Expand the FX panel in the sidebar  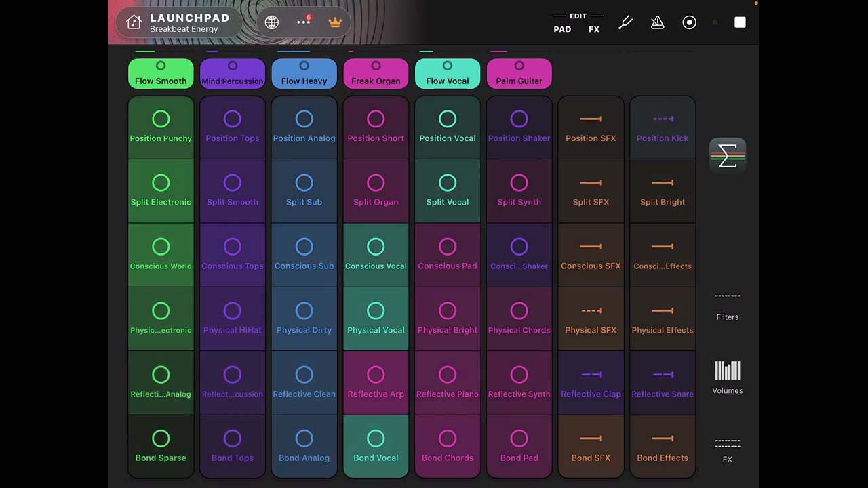[x=728, y=451]
